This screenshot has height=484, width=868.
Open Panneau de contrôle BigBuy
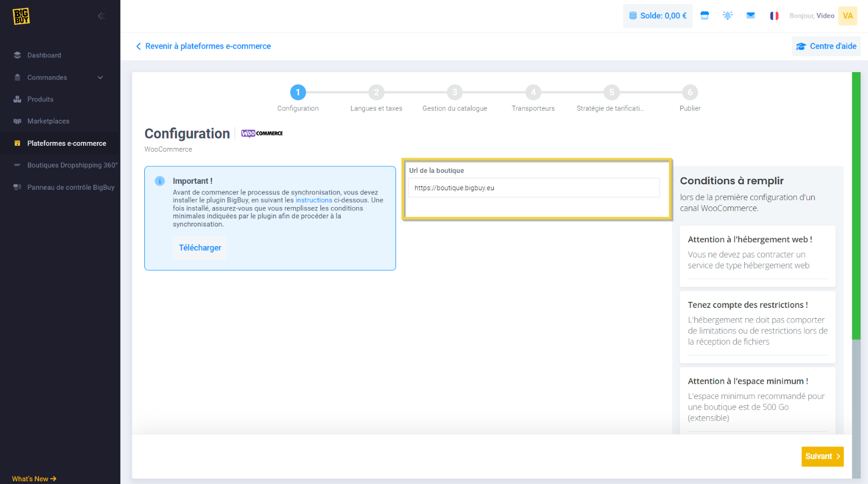[71, 188]
